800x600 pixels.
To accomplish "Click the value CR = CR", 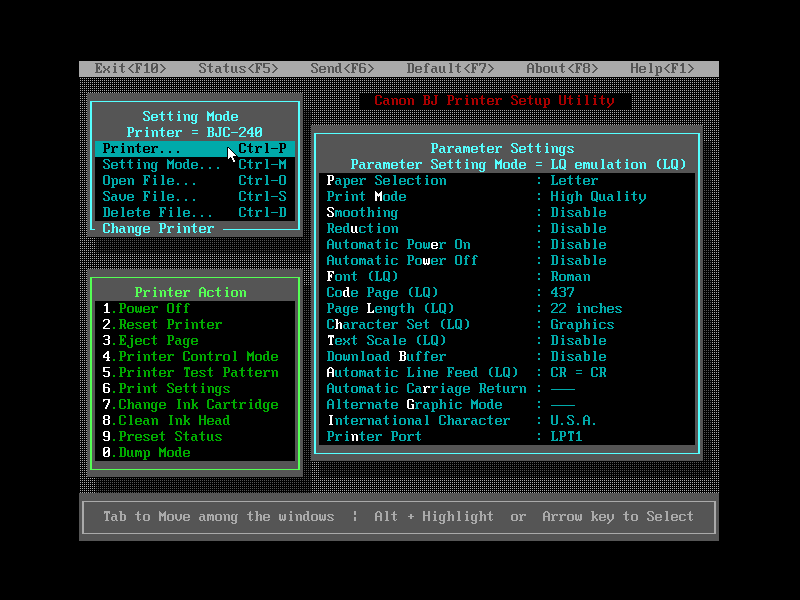I will [x=578, y=372].
